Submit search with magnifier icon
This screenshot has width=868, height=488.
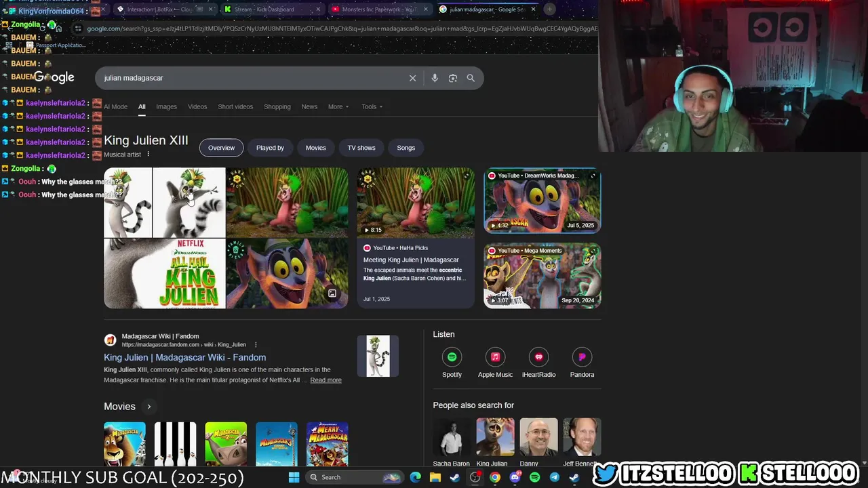pos(471,78)
